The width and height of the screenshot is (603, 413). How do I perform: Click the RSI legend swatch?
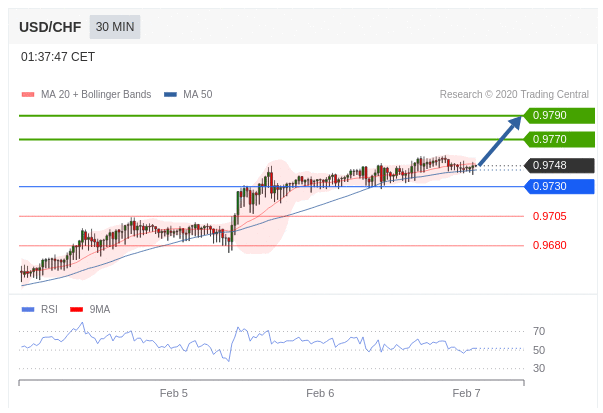click(x=28, y=310)
